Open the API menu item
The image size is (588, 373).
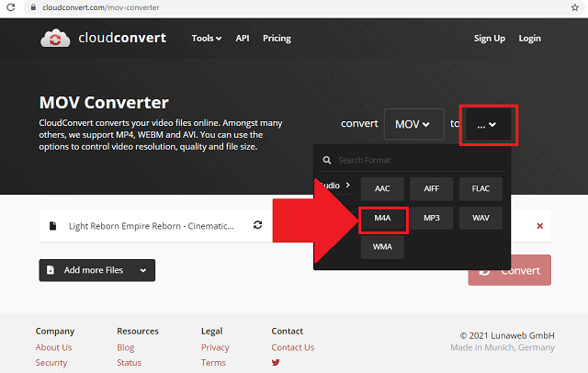click(243, 39)
